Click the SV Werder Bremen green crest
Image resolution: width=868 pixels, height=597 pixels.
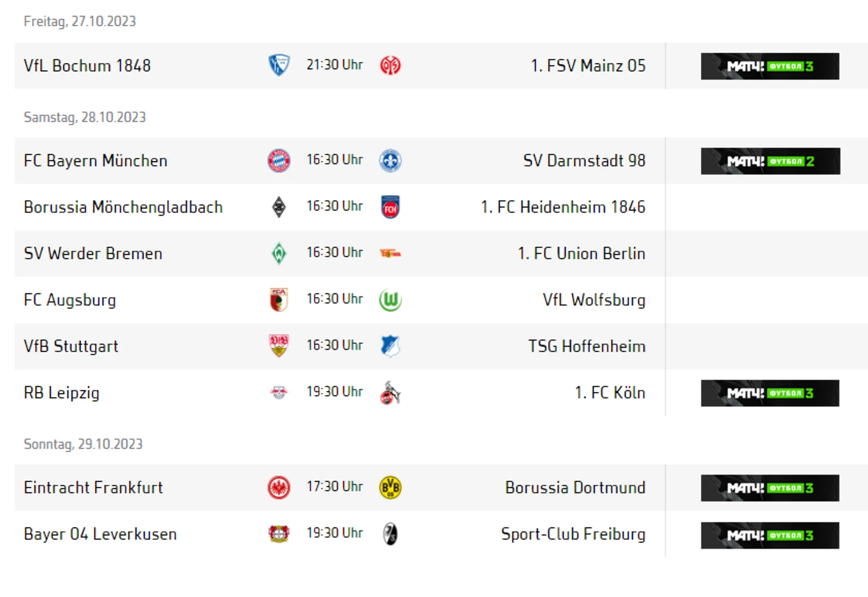tap(279, 254)
